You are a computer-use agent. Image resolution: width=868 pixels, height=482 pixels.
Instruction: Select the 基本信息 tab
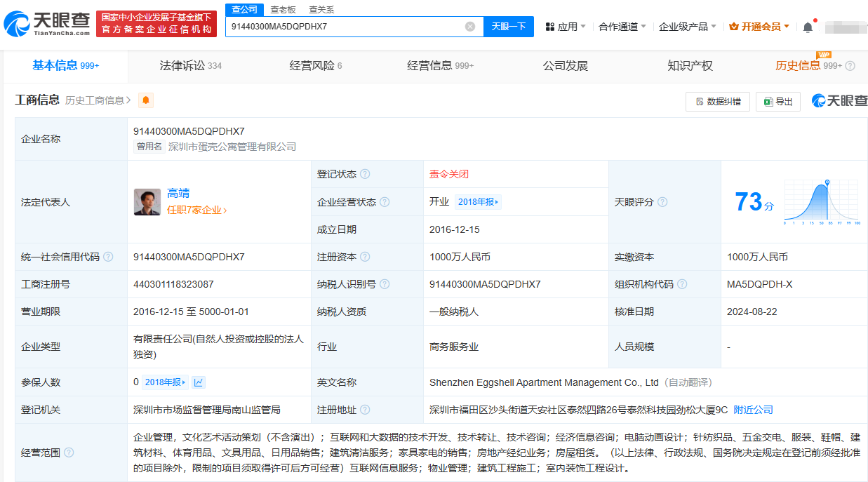(65, 66)
